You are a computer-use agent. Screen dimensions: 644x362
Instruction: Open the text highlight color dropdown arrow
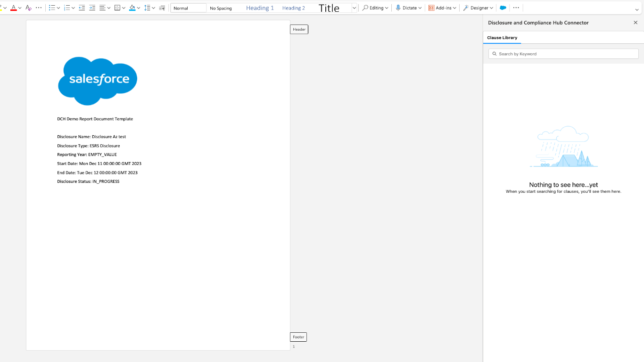[5, 8]
